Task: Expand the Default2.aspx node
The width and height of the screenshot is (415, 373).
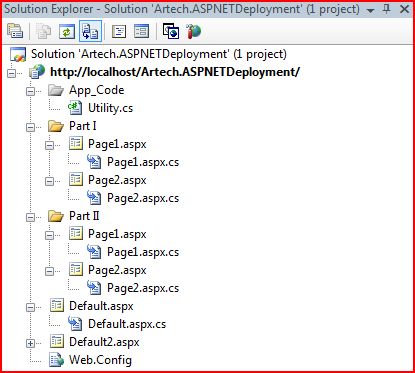Action: pos(30,343)
